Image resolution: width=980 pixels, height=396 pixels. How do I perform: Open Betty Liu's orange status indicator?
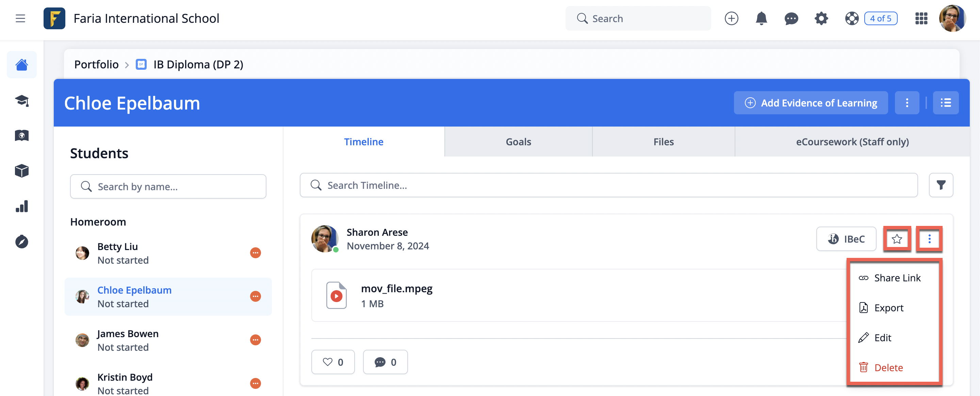pos(255,253)
